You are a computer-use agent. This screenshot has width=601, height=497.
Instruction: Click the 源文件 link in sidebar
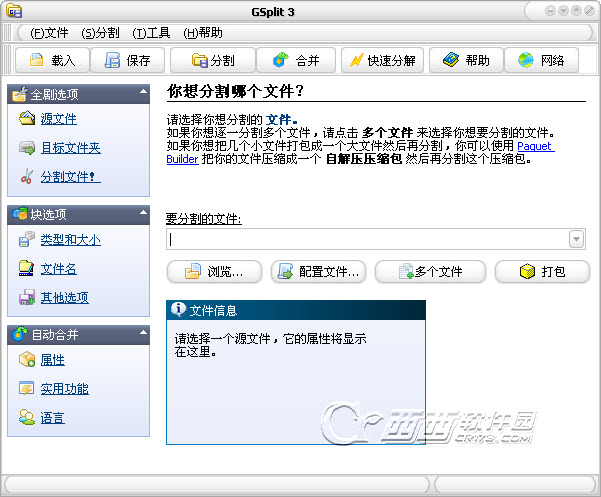59,119
